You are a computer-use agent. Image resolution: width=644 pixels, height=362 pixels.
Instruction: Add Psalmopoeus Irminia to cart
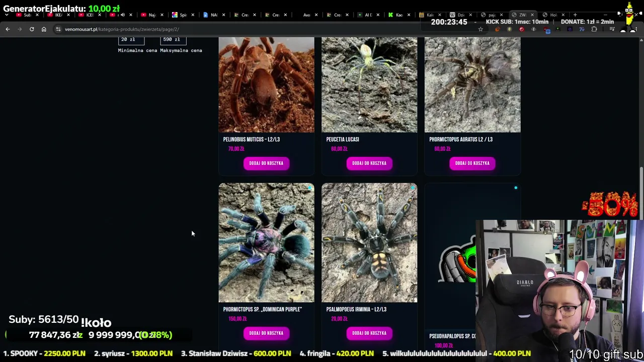[369, 333]
